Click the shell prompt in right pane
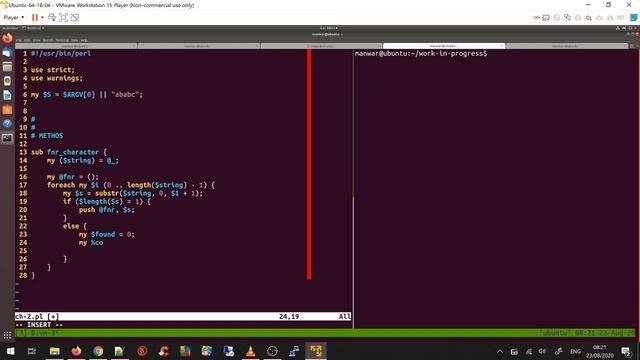Screen dimensions: 640x360 (421, 53)
